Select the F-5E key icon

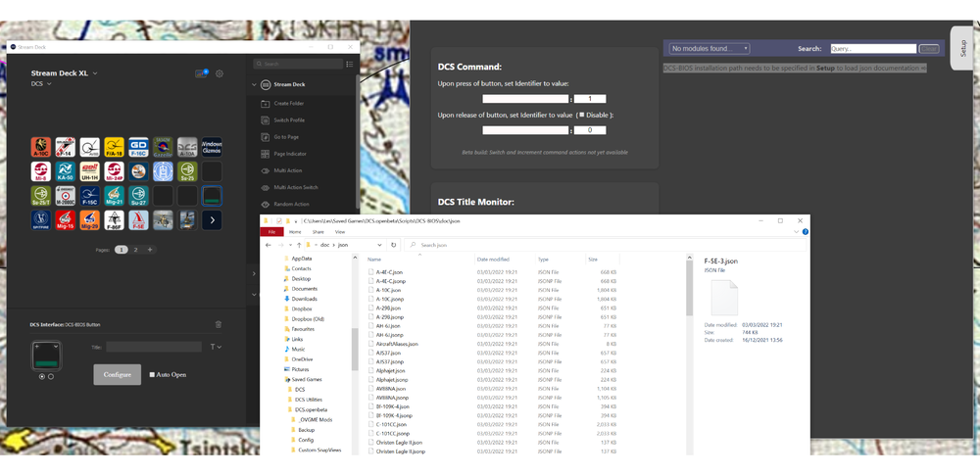click(138, 220)
